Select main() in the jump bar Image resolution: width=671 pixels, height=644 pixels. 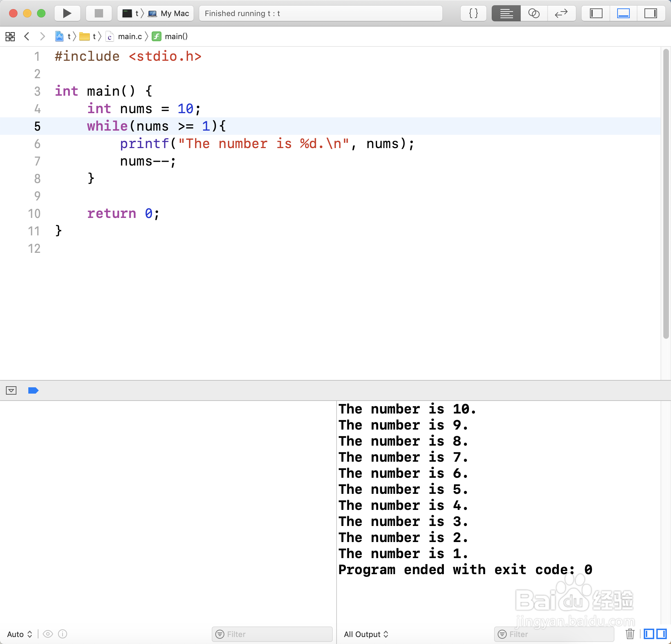click(176, 36)
